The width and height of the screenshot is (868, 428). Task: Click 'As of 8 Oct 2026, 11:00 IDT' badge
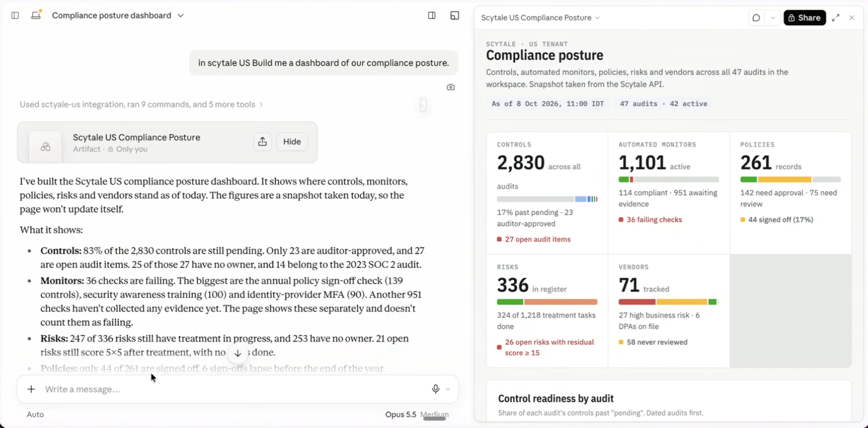point(548,104)
